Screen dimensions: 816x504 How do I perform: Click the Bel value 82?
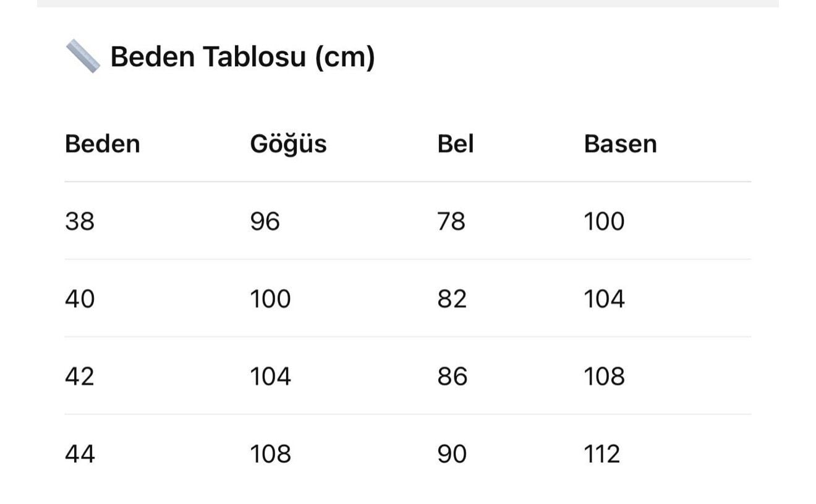click(x=452, y=299)
